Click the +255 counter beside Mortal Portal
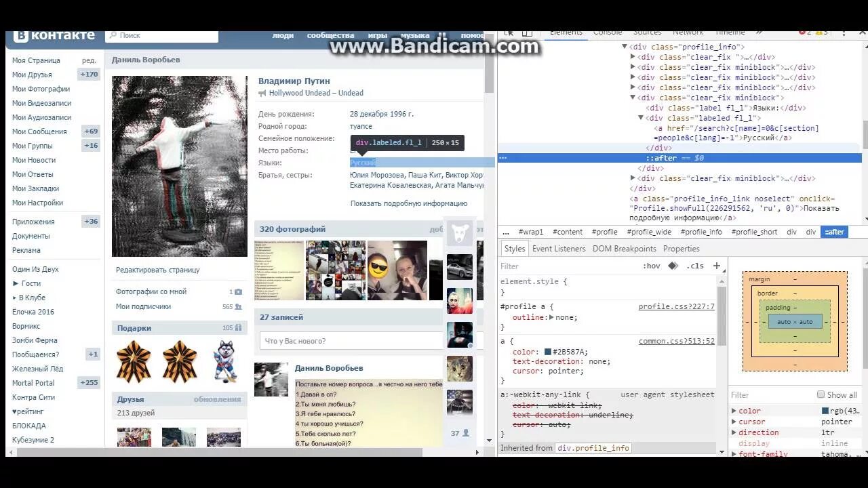The height and width of the screenshot is (488, 868). (89, 383)
